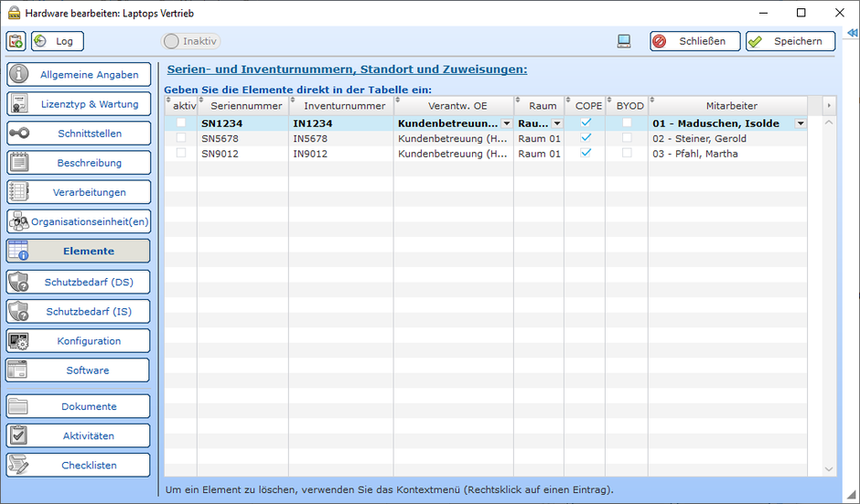Sort by Raum column header

click(x=539, y=106)
